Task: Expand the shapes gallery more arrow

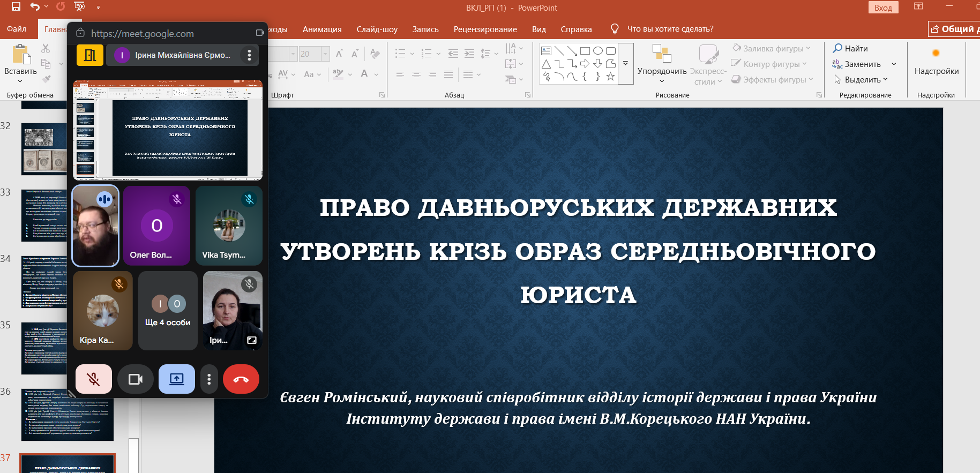Action: tap(625, 64)
